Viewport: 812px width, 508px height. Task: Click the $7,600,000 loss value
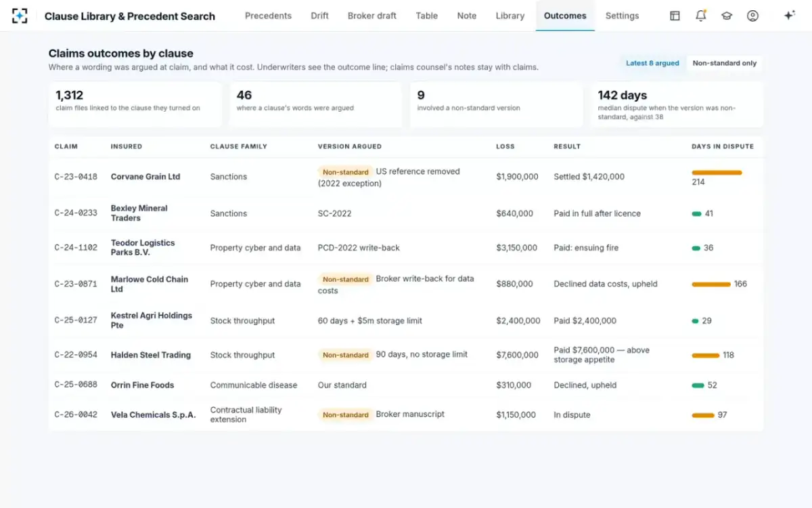coord(518,355)
